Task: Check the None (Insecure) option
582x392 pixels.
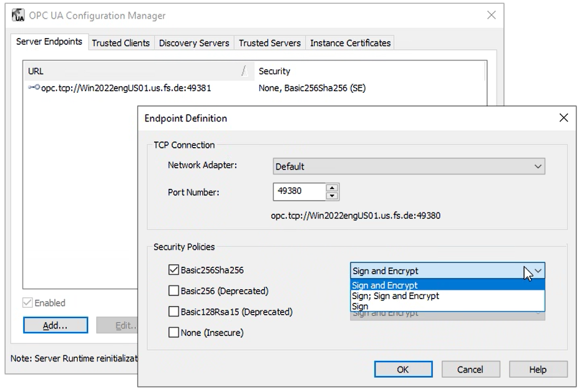Action: (174, 333)
